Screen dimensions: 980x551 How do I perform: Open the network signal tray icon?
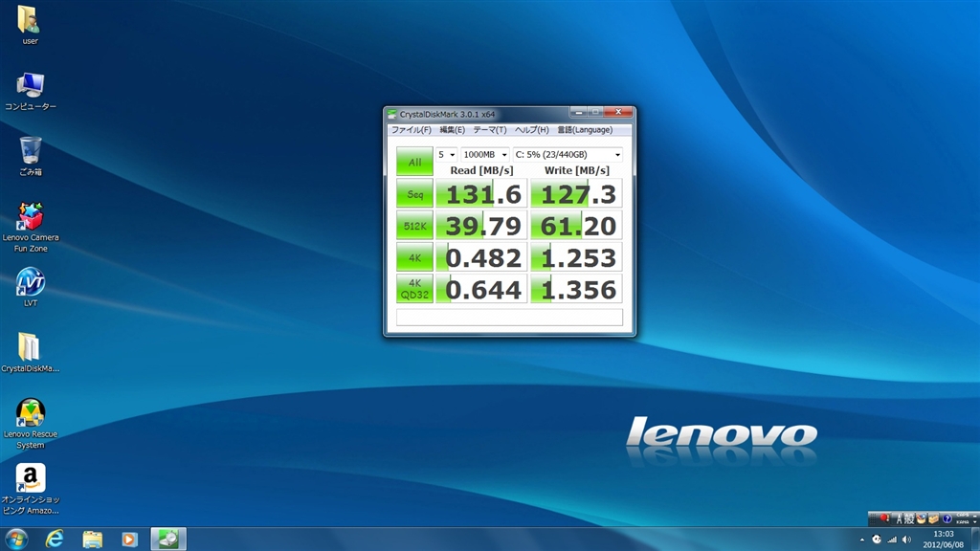[x=892, y=540]
